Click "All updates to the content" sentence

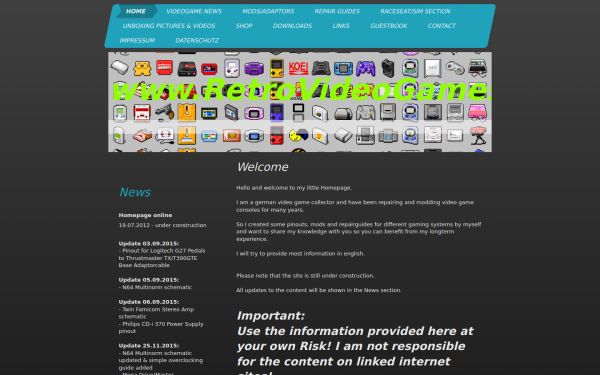[319, 290]
